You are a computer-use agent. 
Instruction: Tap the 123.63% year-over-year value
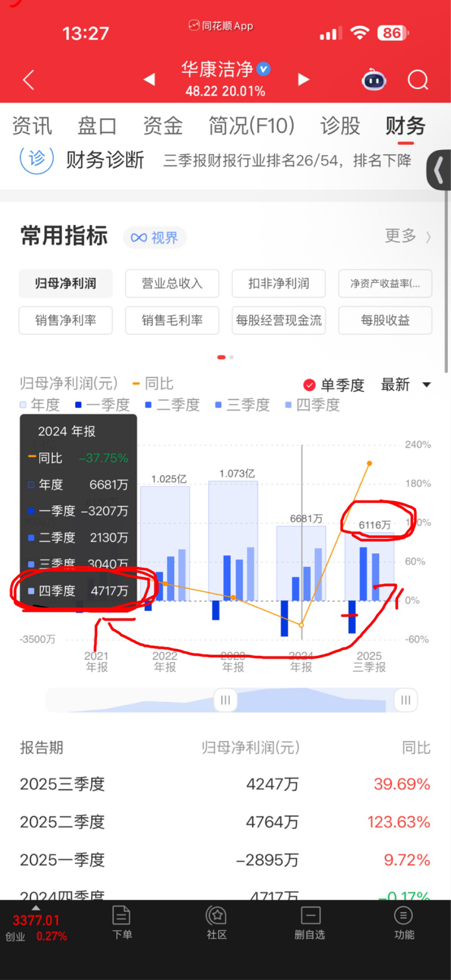point(399,822)
